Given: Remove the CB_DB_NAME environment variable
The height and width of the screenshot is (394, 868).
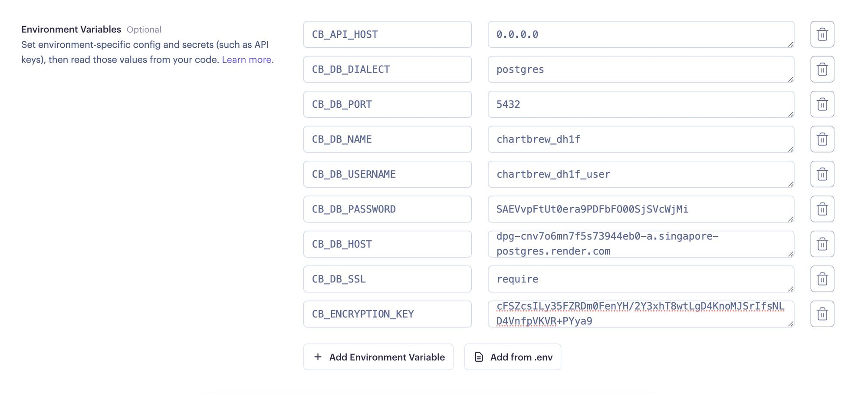Looking at the screenshot, I should [822, 139].
